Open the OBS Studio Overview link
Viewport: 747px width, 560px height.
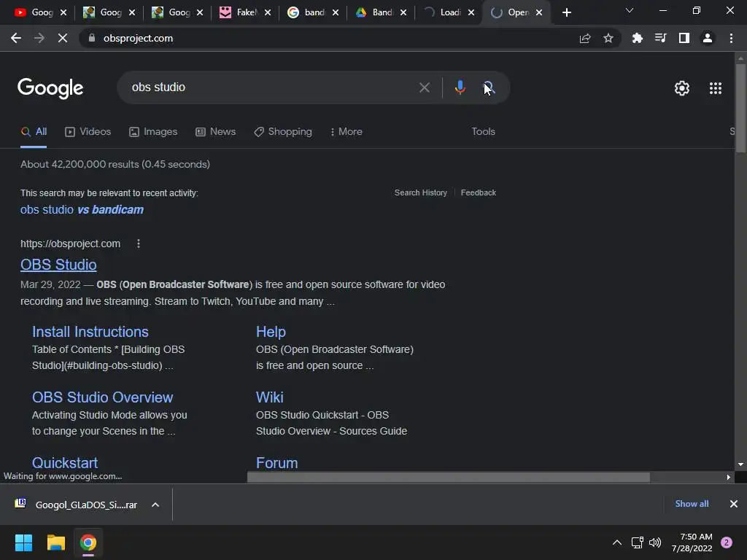point(102,397)
